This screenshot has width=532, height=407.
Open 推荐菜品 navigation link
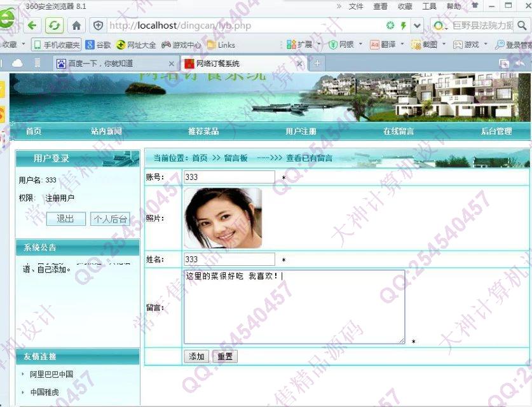203,132
